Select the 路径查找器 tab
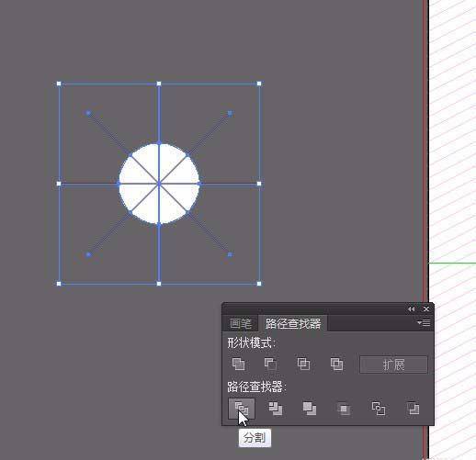 [x=293, y=323]
